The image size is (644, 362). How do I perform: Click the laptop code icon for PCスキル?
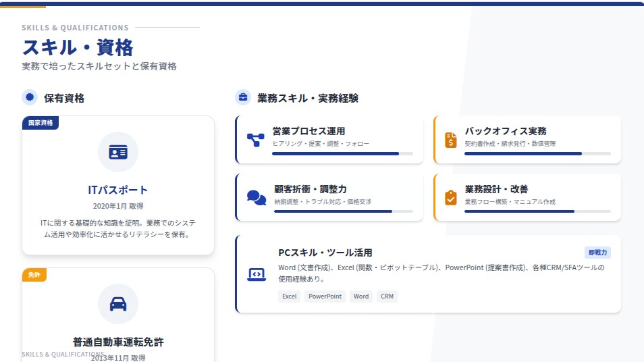tap(257, 274)
